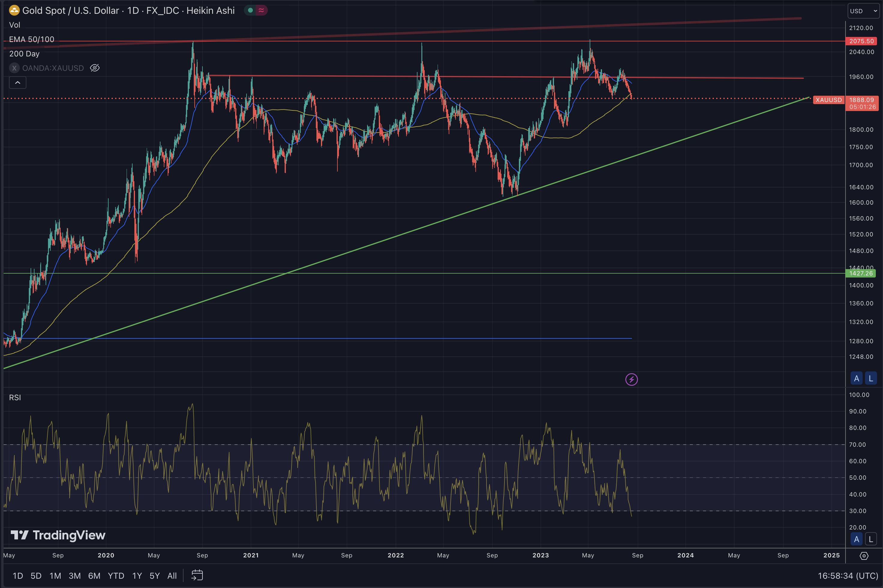
Task: Select the YTD time range
Action: (116, 576)
